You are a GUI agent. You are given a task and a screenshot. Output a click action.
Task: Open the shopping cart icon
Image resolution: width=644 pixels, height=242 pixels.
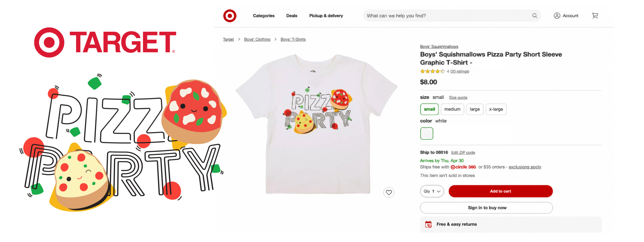coord(595,16)
